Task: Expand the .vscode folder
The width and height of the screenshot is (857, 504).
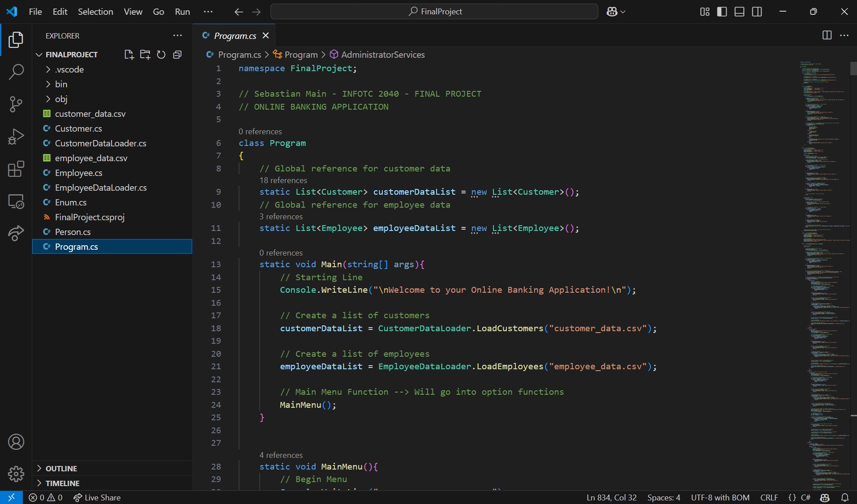Action: [x=112, y=69]
